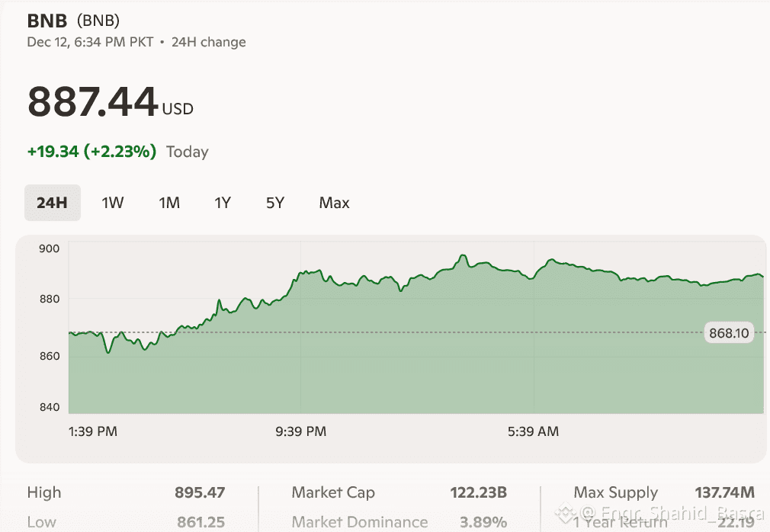Click the 9:39 PM axis label

301,431
